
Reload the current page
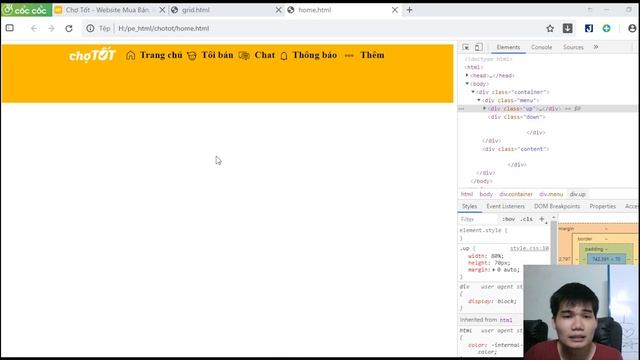(69, 28)
